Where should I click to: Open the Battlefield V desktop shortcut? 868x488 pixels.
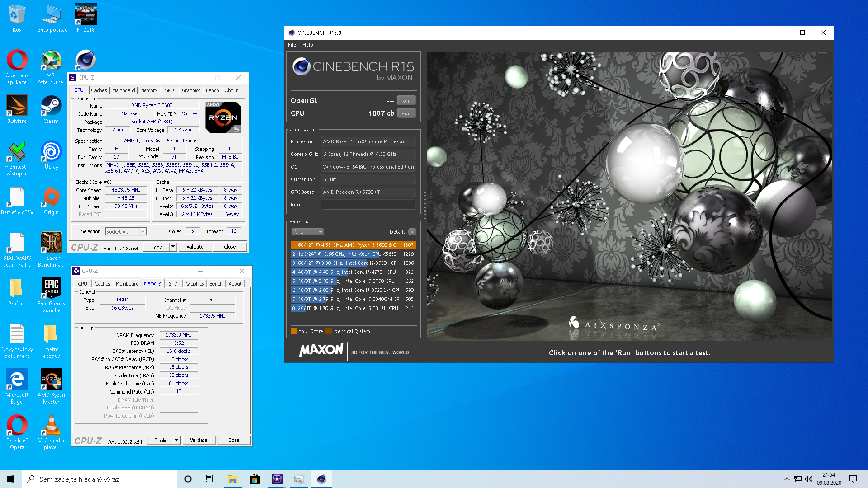pos(17,201)
